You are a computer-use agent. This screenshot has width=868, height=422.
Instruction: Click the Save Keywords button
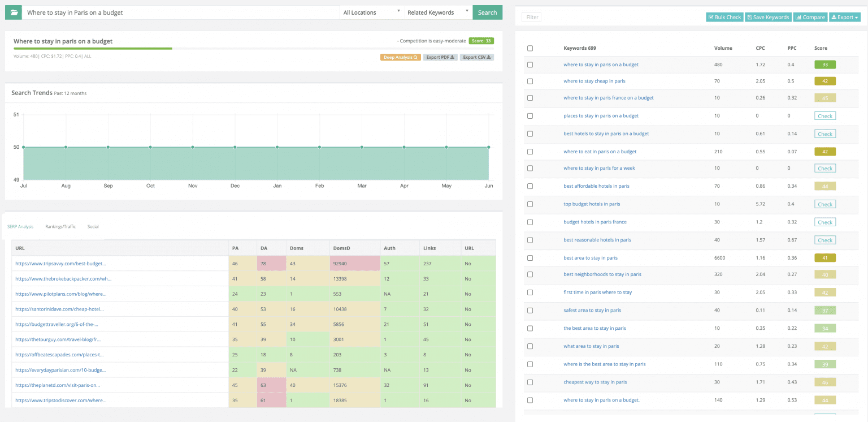point(768,17)
